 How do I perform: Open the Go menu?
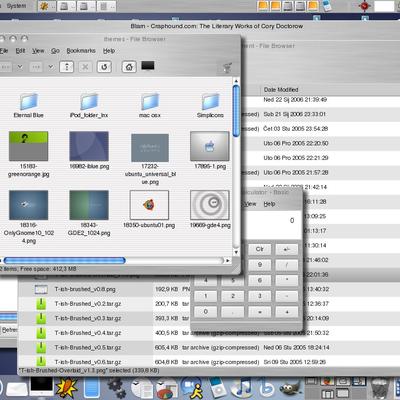(x=55, y=51)
